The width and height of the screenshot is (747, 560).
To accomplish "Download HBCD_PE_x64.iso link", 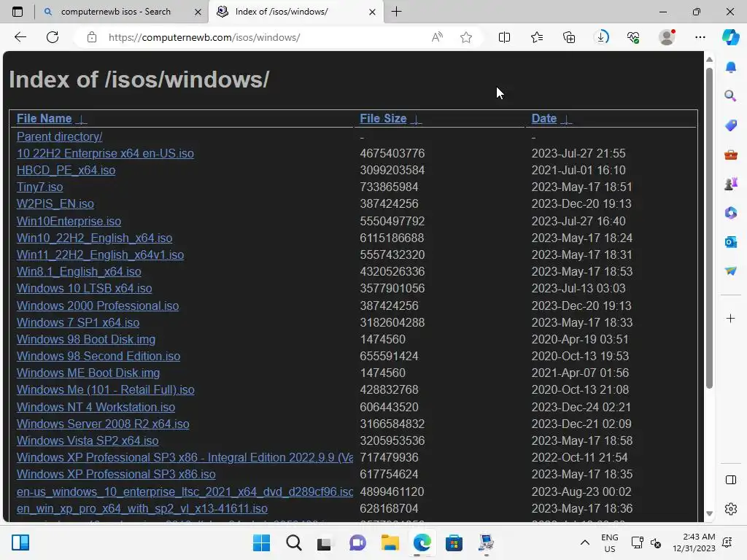I will 66,170.
